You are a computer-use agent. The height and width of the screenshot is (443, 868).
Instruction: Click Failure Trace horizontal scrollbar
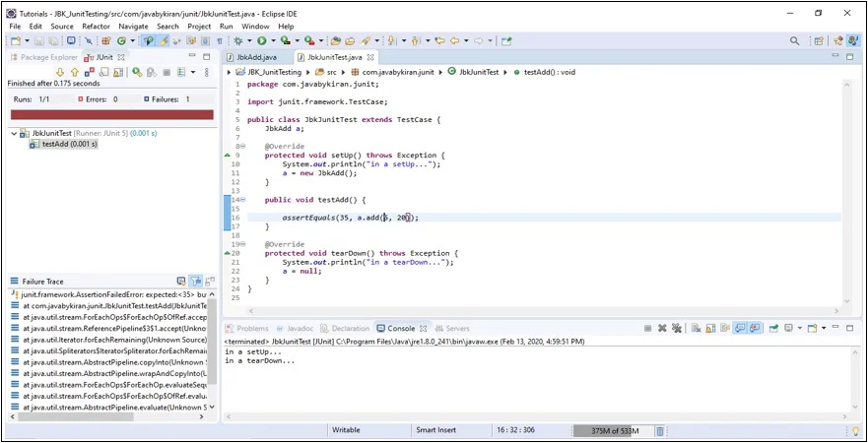[108, 416]
